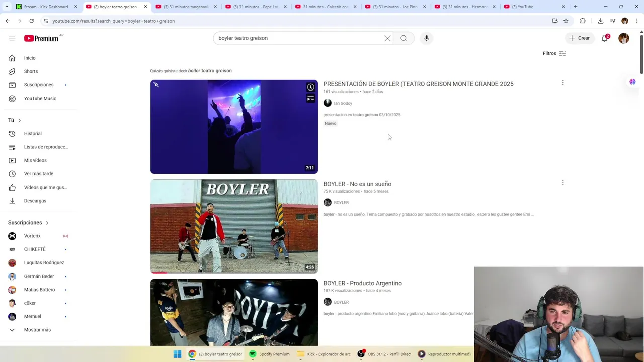Open the Ian Godoy channel
The width and height of the screenshot is (644, 362).
coord(343,103)
